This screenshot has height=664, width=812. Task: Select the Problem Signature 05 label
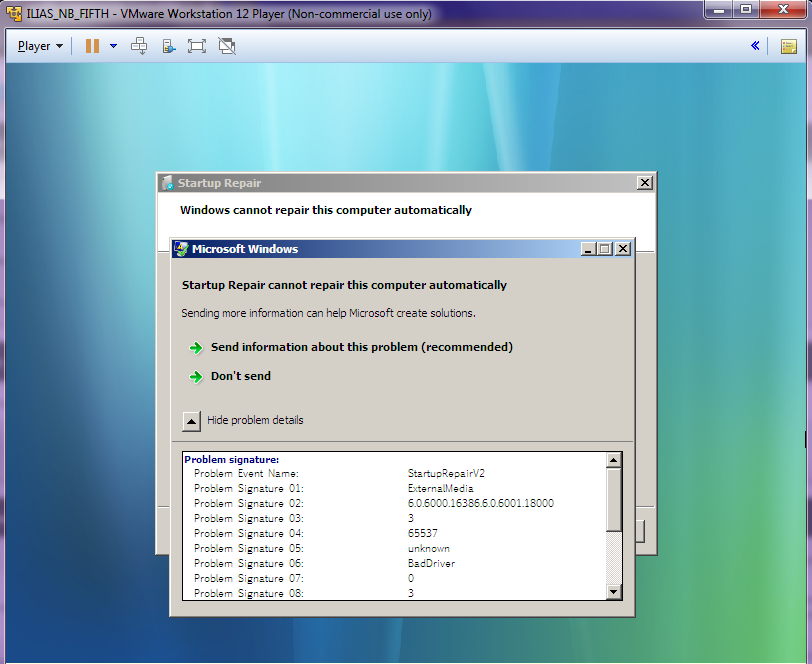click(x=249, y=548)
